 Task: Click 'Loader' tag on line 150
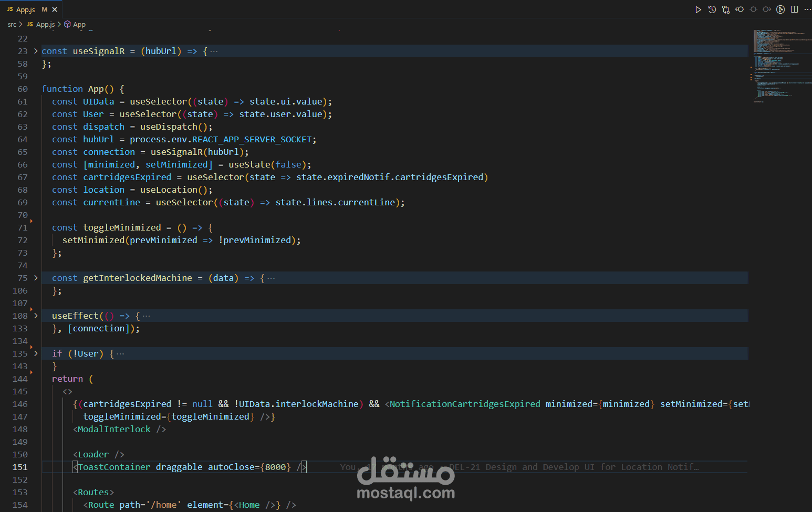coord(93,455)
